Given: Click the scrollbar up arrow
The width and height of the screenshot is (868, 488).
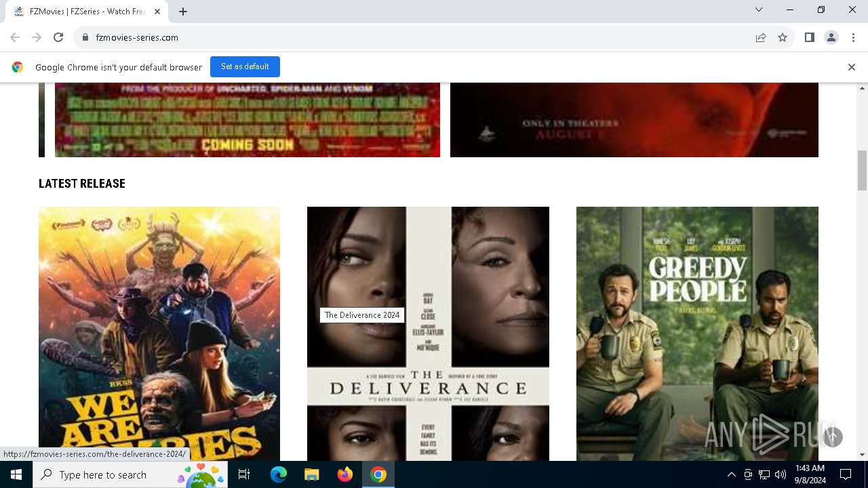Looking at the screenshot, I should pos(863,88).
